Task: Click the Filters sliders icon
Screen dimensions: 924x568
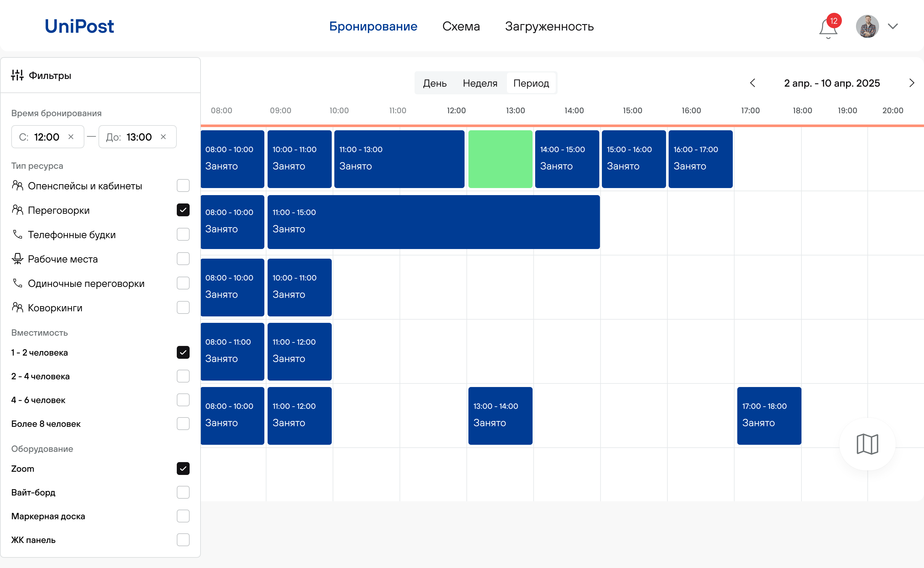Action: pyautogui.click(x=17, y=75)
